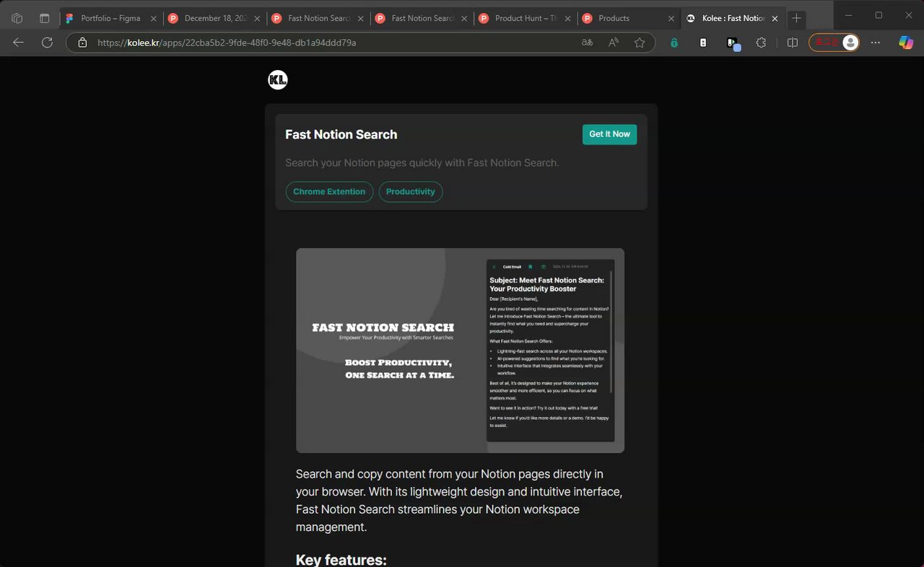Open Settings and more menu

(876, 43)
